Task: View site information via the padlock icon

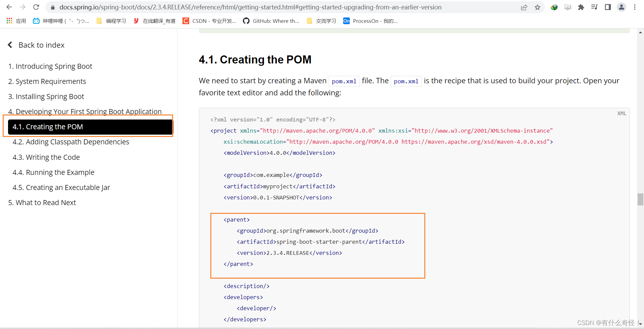Action: coord(53,7)
